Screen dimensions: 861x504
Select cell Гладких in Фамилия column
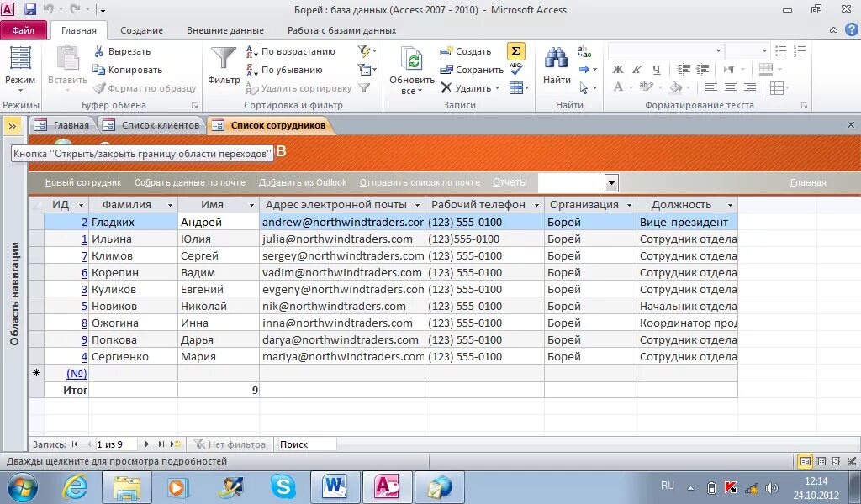[x=134, y=222]
